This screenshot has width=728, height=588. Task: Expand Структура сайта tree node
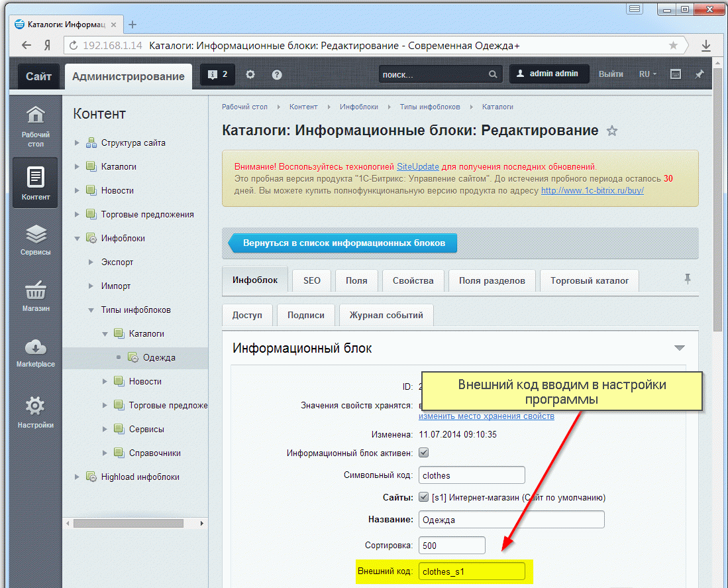coord(77,143)
